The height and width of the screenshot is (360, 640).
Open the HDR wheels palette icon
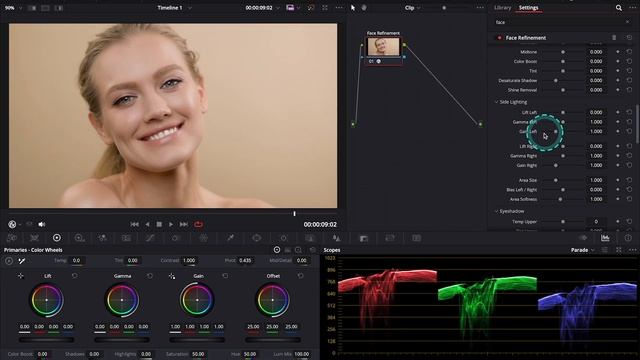80,238
